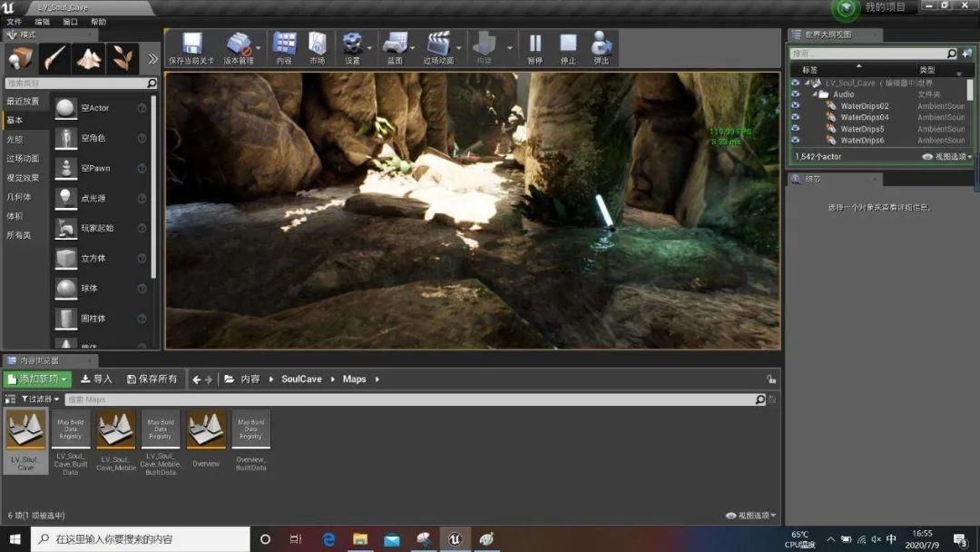Select the 光照 category tab
Screen dimensions: 980x552
(x=25, y=140)
